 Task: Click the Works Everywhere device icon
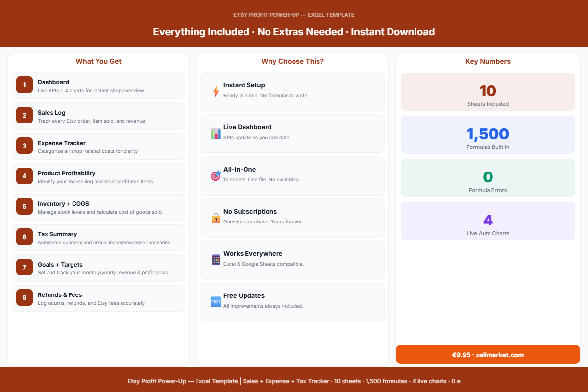pyautogui.click(x=216, y=260)
